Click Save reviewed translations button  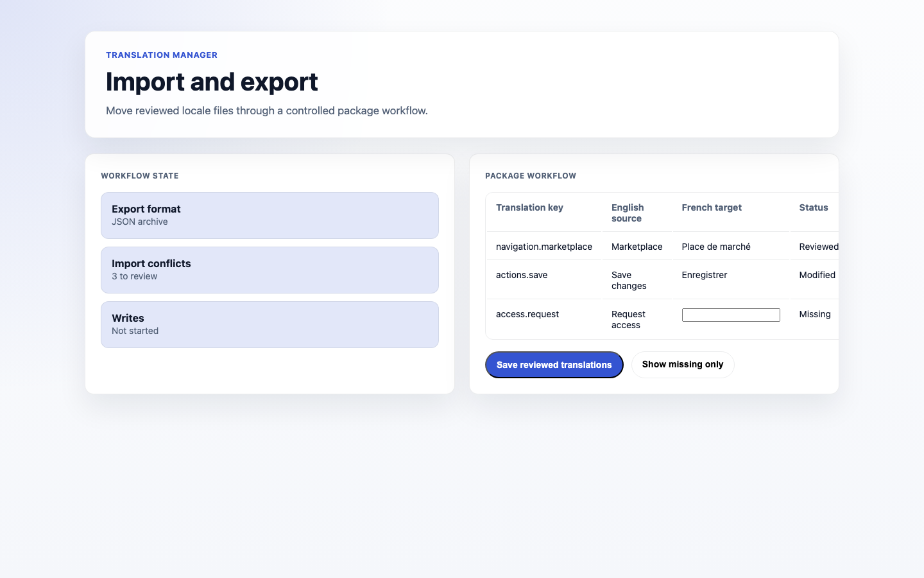[x=554, y=365]
